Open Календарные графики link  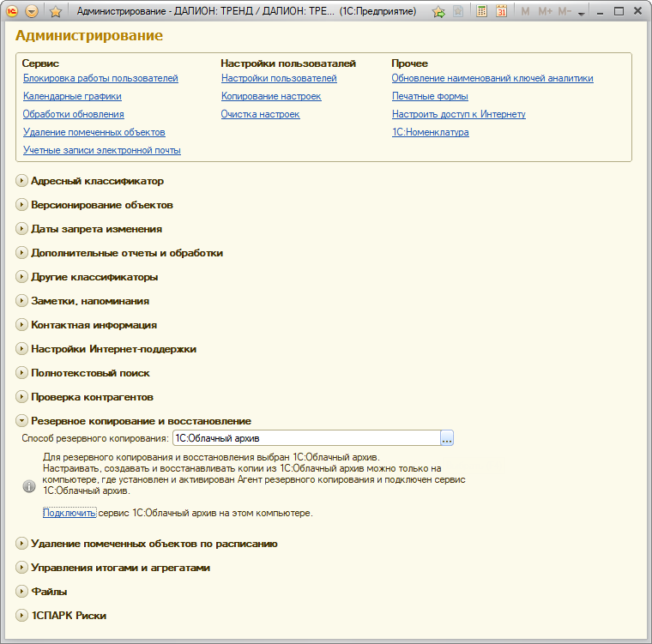72,96
